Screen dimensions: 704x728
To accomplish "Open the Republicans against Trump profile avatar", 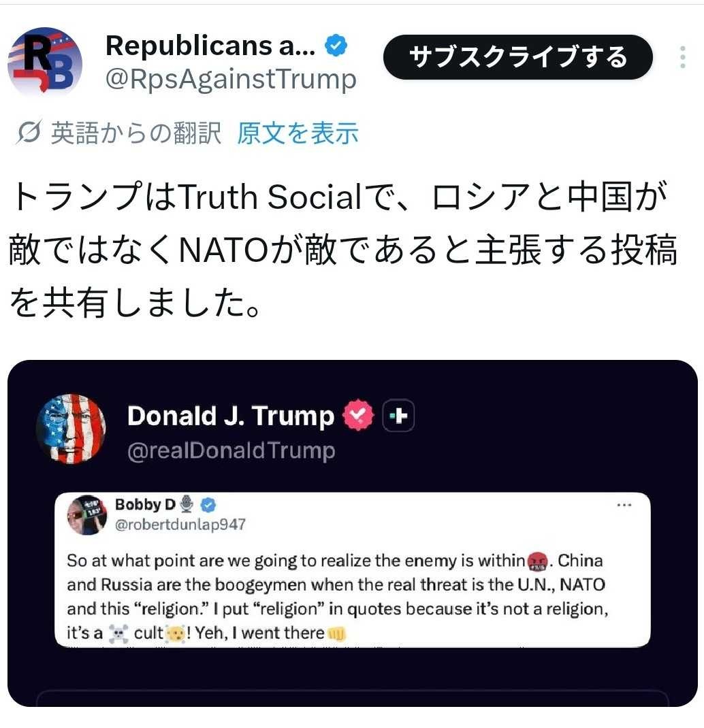I will click(45, 62).
